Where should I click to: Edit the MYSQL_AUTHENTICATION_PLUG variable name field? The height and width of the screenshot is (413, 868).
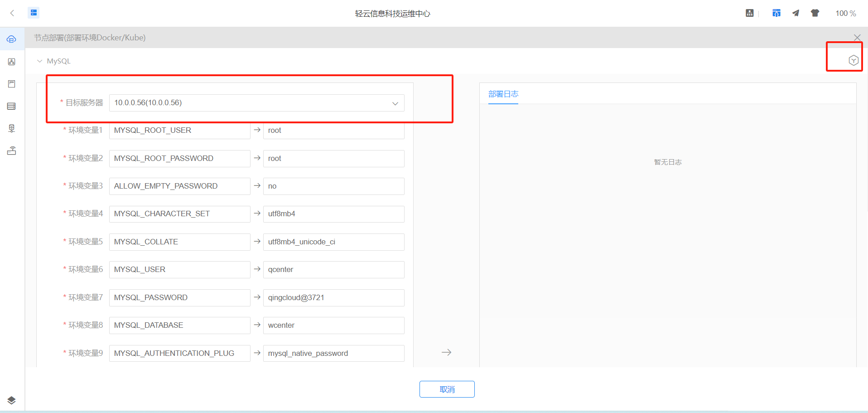[179, 354]
